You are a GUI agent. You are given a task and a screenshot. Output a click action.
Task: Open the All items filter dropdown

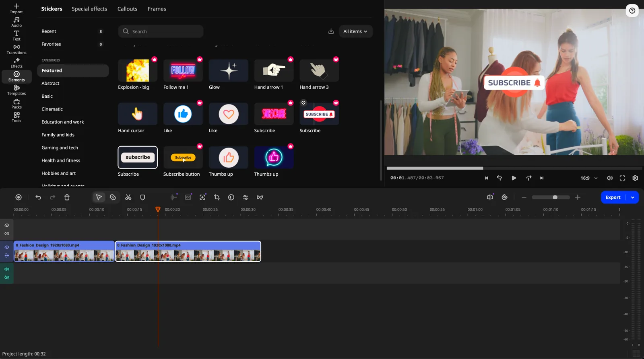click(x=355, y=31)
